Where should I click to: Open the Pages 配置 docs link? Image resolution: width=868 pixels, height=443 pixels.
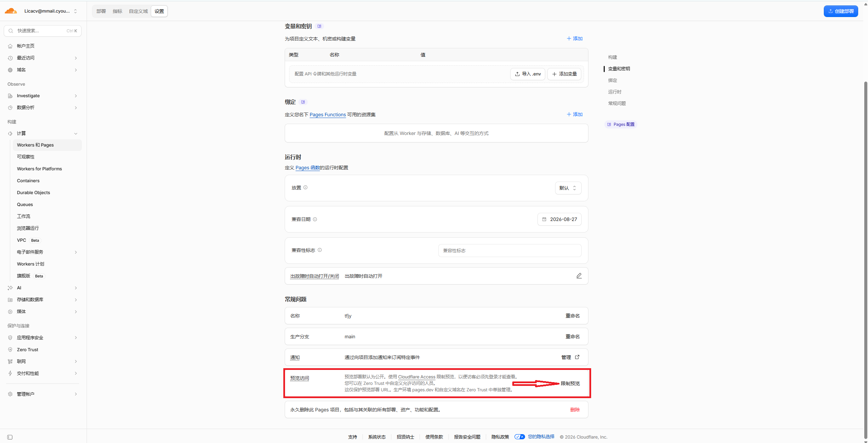pos(621,124)
